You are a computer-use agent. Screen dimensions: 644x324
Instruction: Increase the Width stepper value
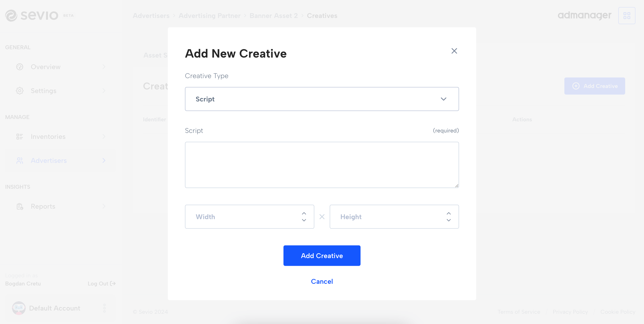pyautogui.click(x=304, y=213)
